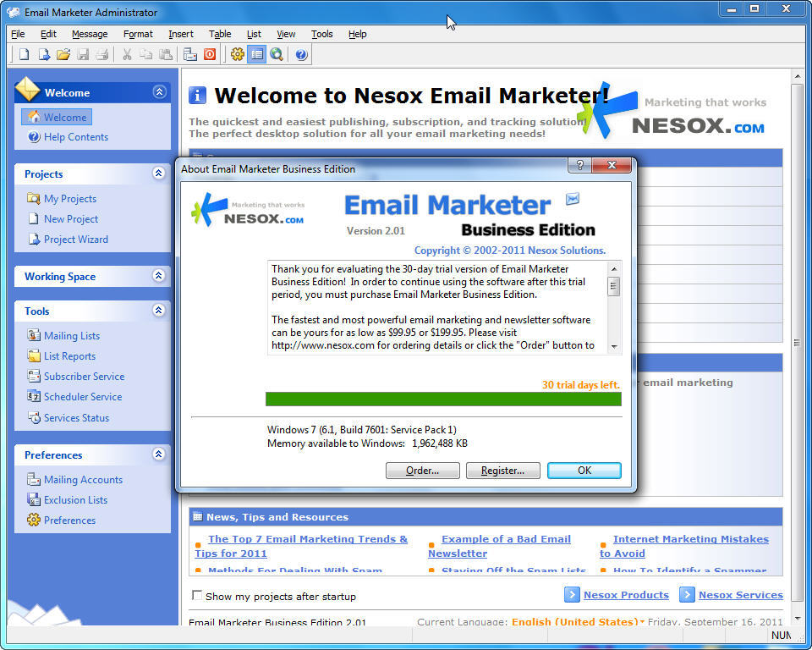Click the new document with arrow toolbar icon
812x650 pixels.
coord(43,54)
